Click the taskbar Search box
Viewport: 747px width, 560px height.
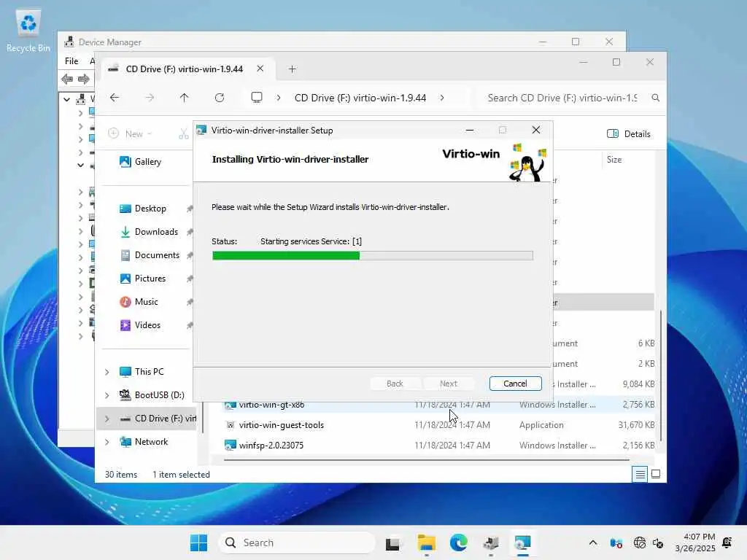pyautogui.click(x=296, y=542)
